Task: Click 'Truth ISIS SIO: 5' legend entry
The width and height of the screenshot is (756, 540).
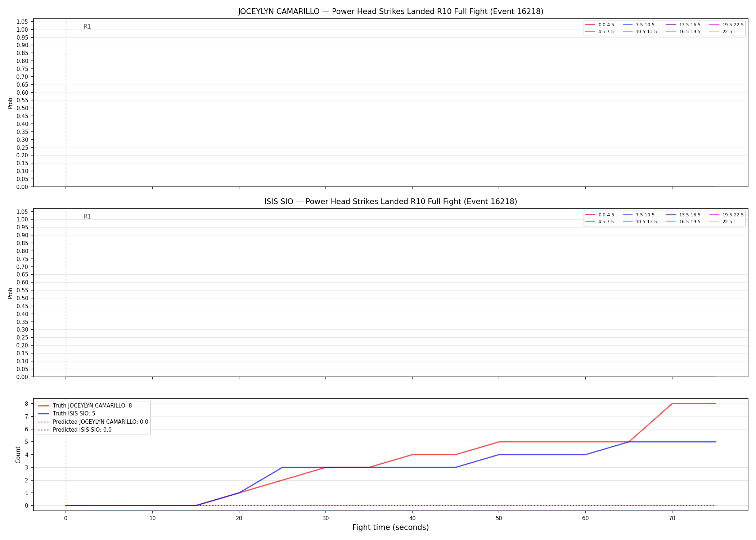Action: point(67,414)
